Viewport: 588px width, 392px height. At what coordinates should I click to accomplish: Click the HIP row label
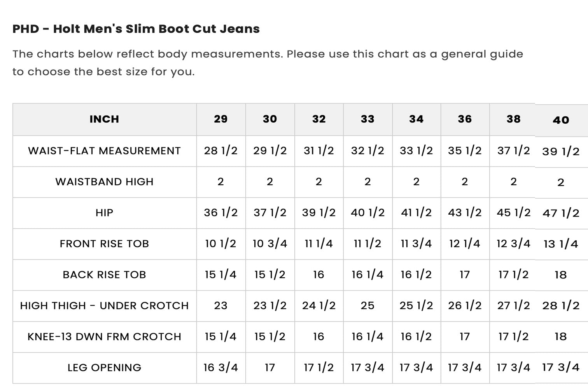click(104, 213)
